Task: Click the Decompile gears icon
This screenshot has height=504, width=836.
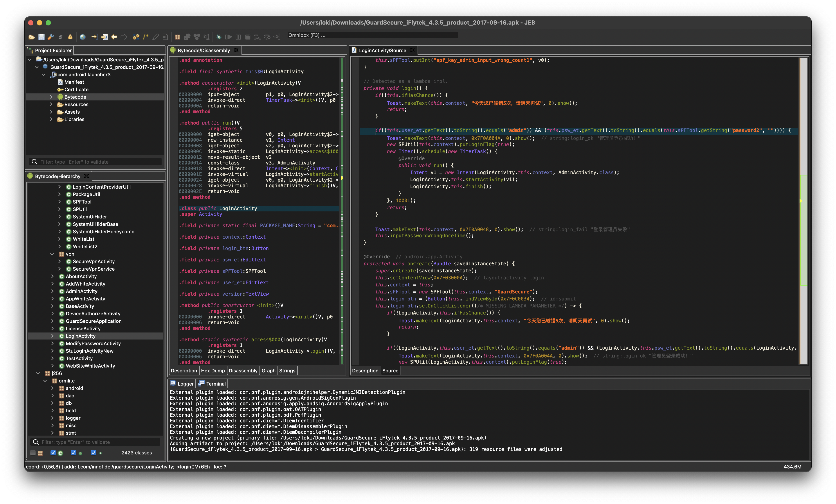Action: click(x=136, y=37)
